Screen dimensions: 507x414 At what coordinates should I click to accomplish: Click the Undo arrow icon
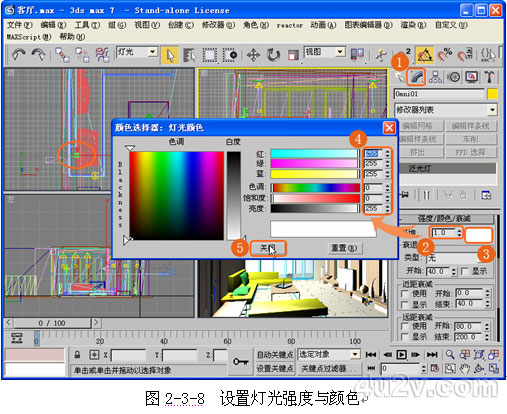pos(18,54)
